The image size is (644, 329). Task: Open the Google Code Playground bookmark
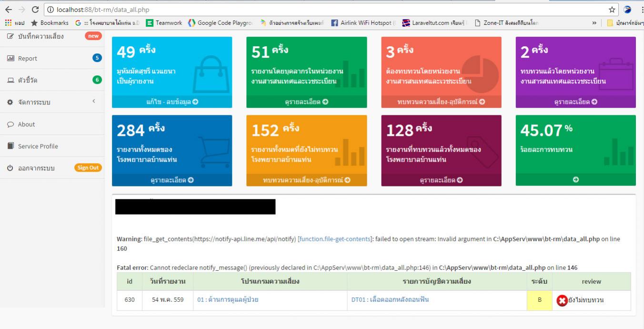[x=221, y=23]
